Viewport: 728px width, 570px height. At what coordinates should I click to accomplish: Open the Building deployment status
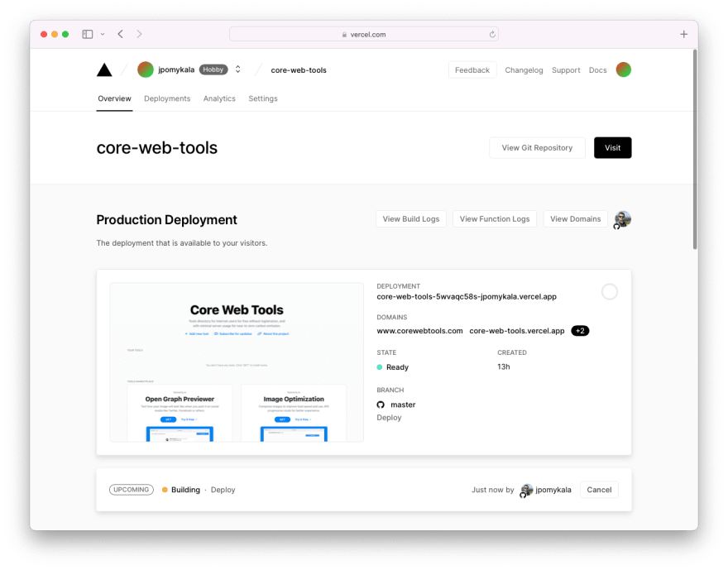pyautogui.click(x=185, y=490)
